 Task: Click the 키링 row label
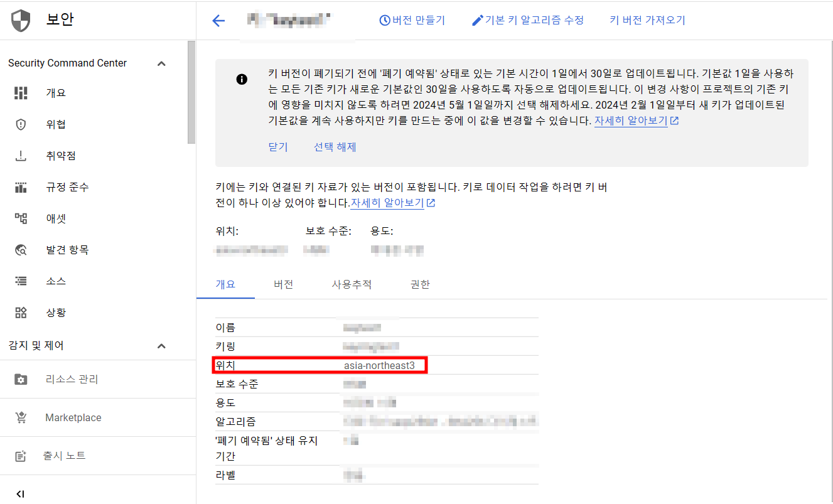[x=225, y=346]
